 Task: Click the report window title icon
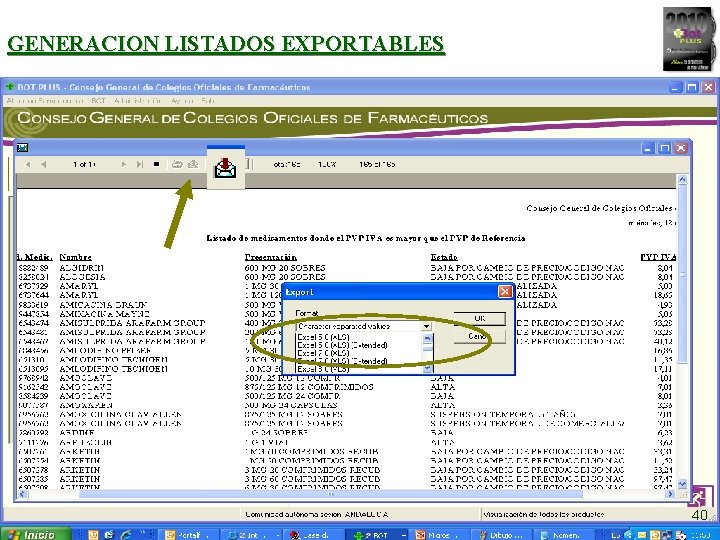click(x=22, y=147)
